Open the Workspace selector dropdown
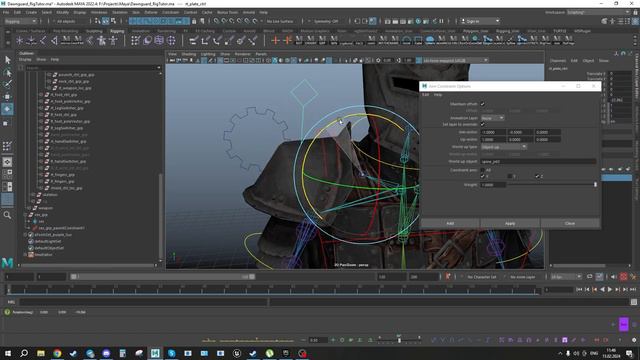640x360 pixels. coord(598,12)
